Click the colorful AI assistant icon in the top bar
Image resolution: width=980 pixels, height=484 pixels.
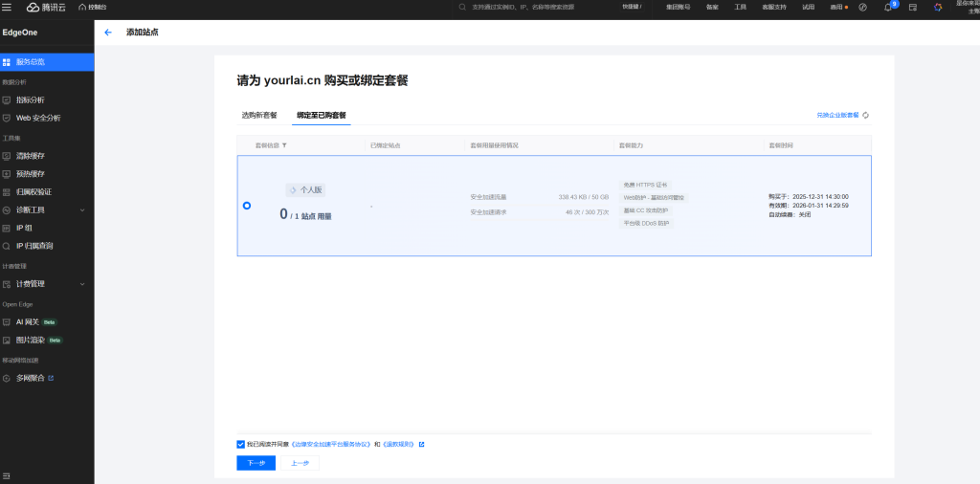(938, 7)
